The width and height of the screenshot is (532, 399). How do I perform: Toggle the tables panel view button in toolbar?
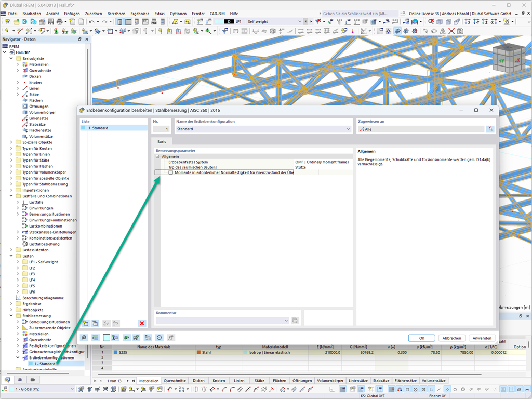[128, 22]
